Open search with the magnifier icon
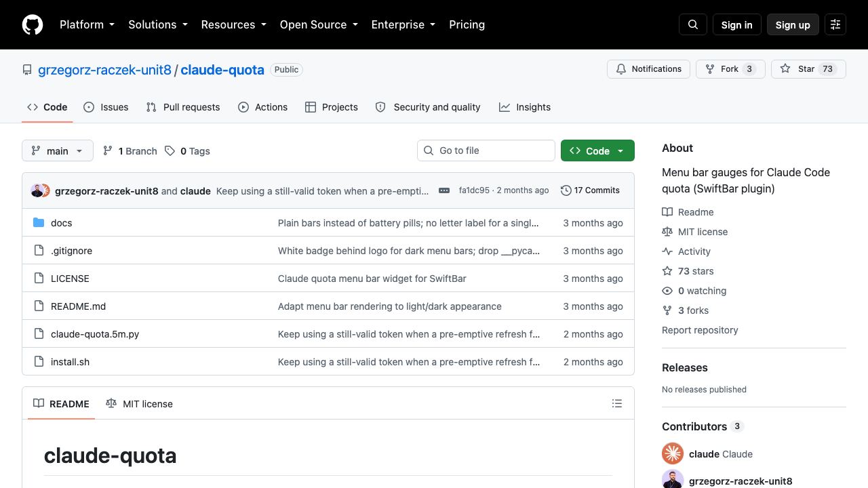This screenshot has height=488, width=868. [693, 24]
